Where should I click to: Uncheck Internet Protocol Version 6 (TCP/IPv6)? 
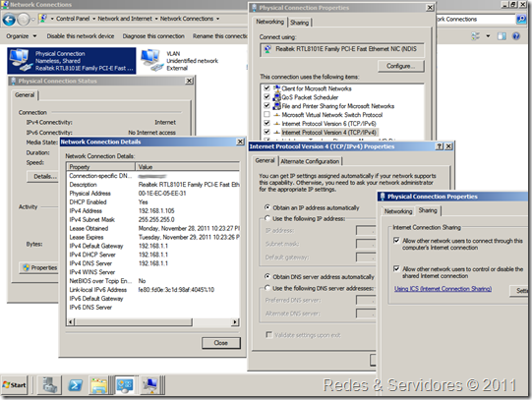(266, 124)
